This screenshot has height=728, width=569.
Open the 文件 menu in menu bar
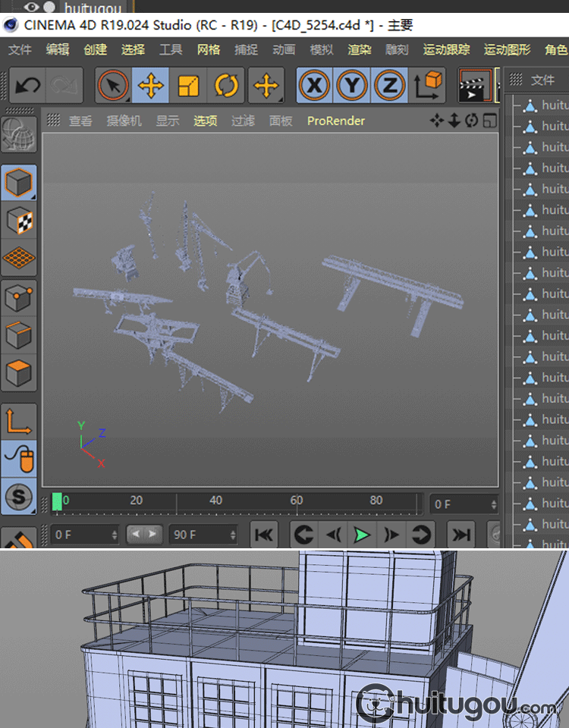[x=20, y=50]
